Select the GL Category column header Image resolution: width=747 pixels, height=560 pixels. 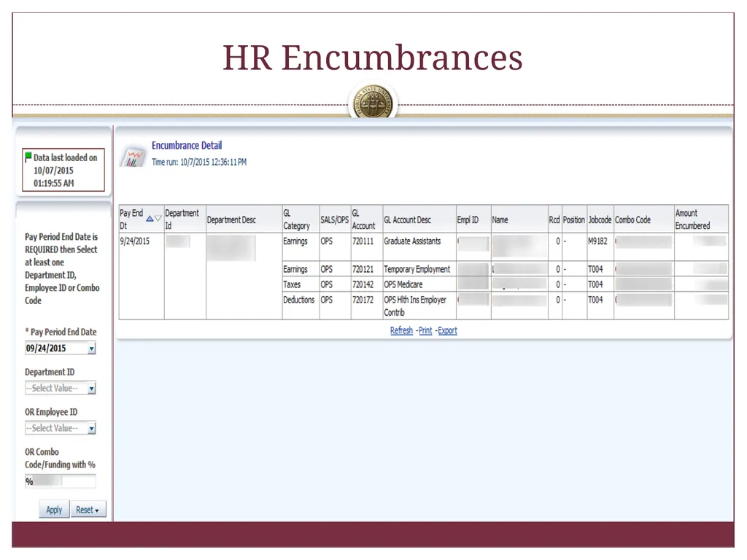(301, 219)
